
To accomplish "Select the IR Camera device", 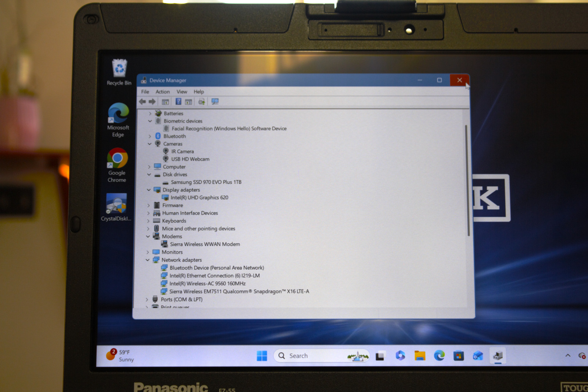I will click(182, 152).
